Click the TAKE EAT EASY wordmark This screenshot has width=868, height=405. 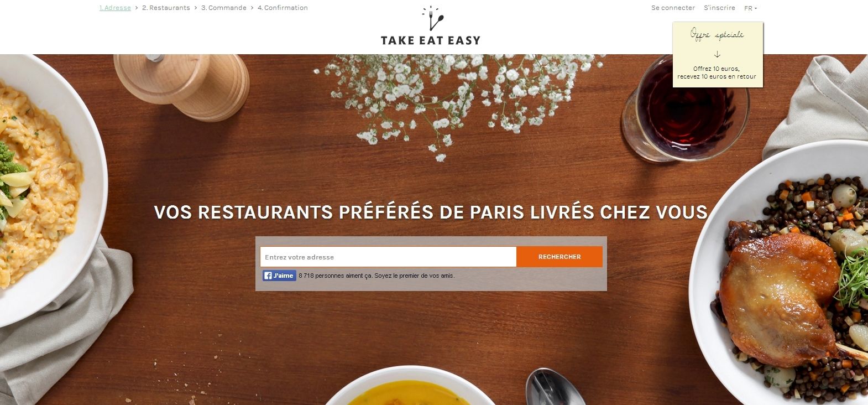(x=431, y=40)
